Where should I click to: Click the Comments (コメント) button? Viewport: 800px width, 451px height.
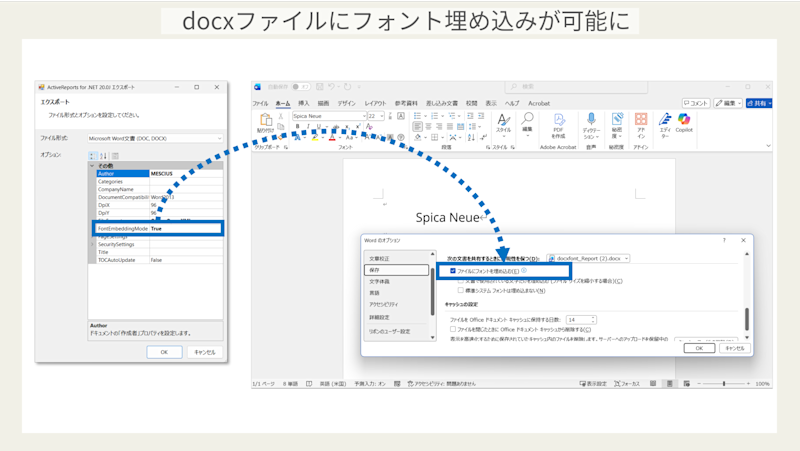coord(696,103)
